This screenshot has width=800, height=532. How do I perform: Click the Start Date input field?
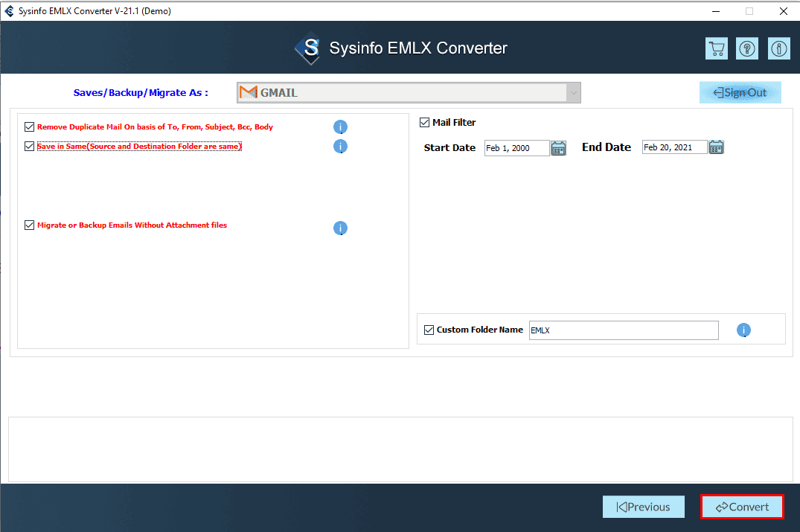tap(516, 148)
